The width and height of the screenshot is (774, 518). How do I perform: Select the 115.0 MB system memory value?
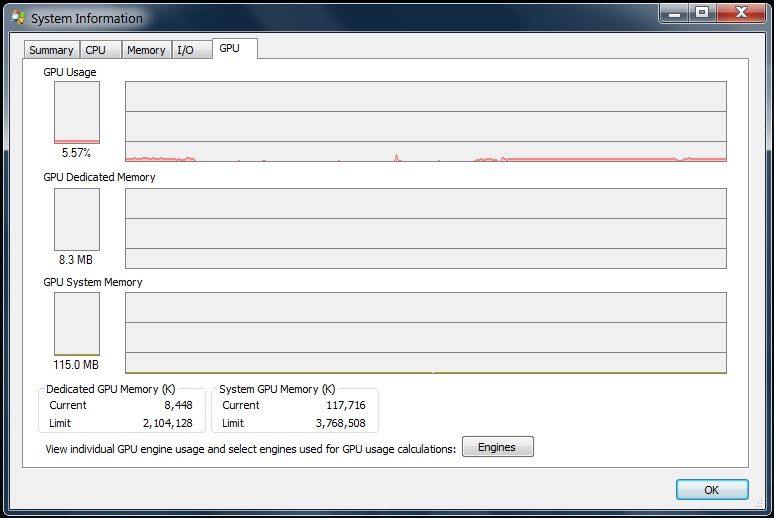click(76, 364)
